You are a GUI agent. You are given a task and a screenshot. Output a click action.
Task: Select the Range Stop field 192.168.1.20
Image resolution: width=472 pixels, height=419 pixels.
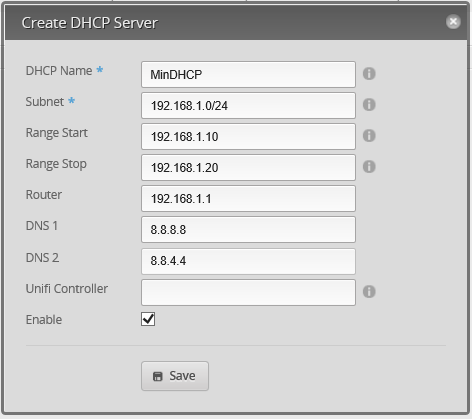248,168
